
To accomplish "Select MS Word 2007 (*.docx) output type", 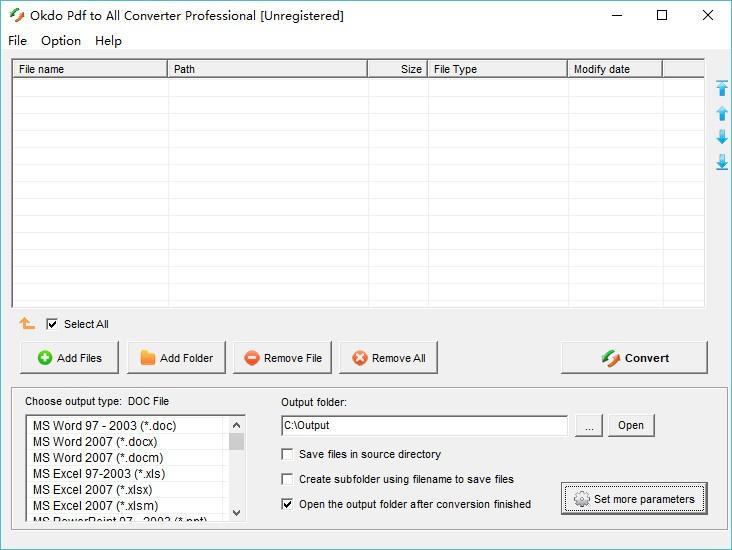I will pos(127,441).
